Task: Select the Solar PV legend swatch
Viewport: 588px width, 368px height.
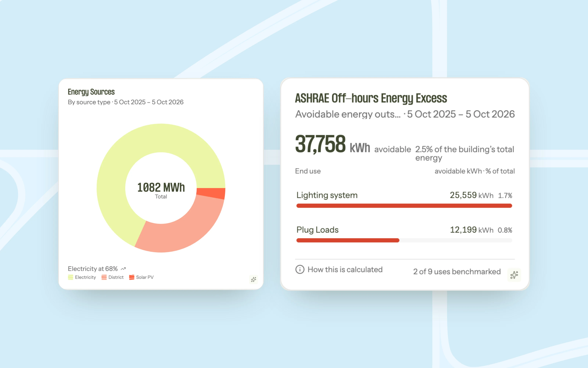Action: (x=132, y=277)
